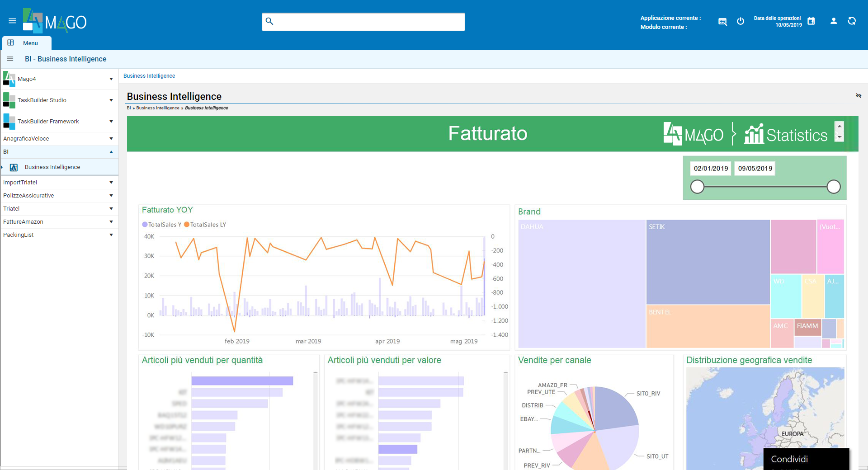
Task: Click the left date slider handle
Action: click(x=698, y=187)
